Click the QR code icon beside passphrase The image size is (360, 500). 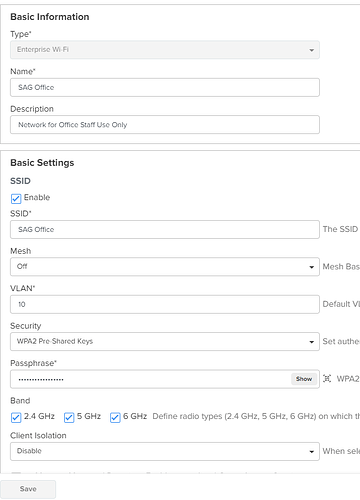[327, 379]
